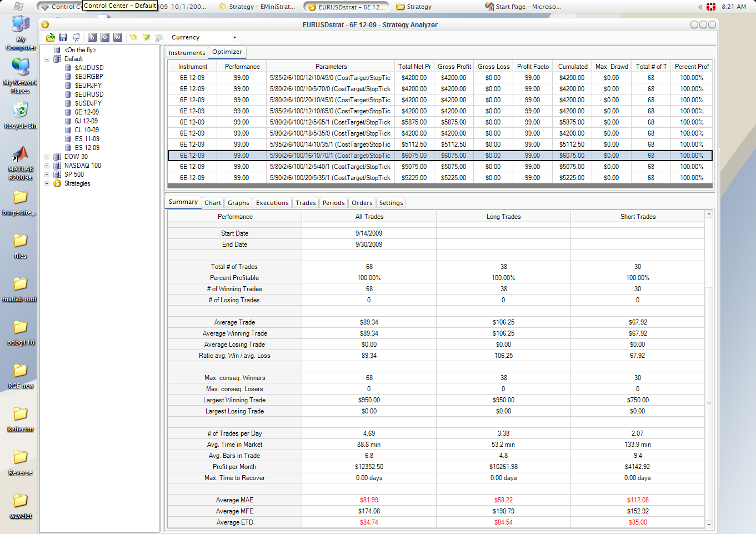The height and width of the screenshot is (534, 756).
Task: Sort by Gross Profit column header
Action: [454, 67]
